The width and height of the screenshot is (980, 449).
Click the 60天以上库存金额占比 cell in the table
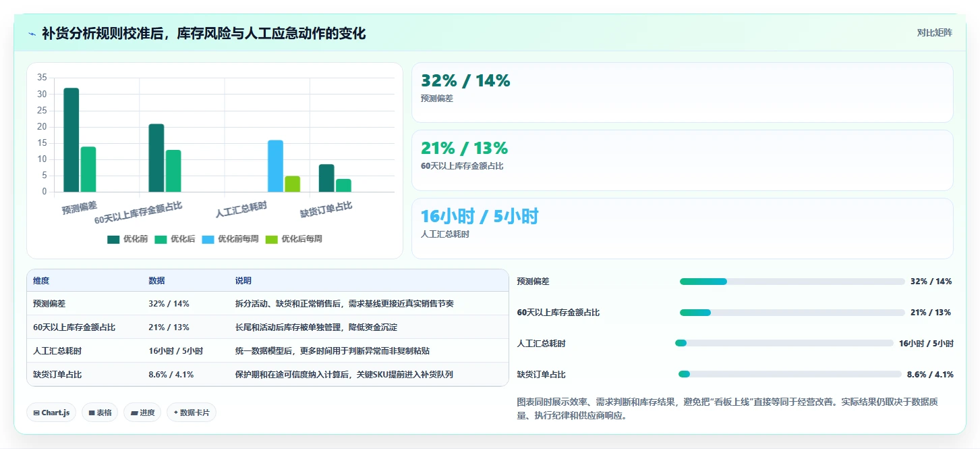point(74,327)
